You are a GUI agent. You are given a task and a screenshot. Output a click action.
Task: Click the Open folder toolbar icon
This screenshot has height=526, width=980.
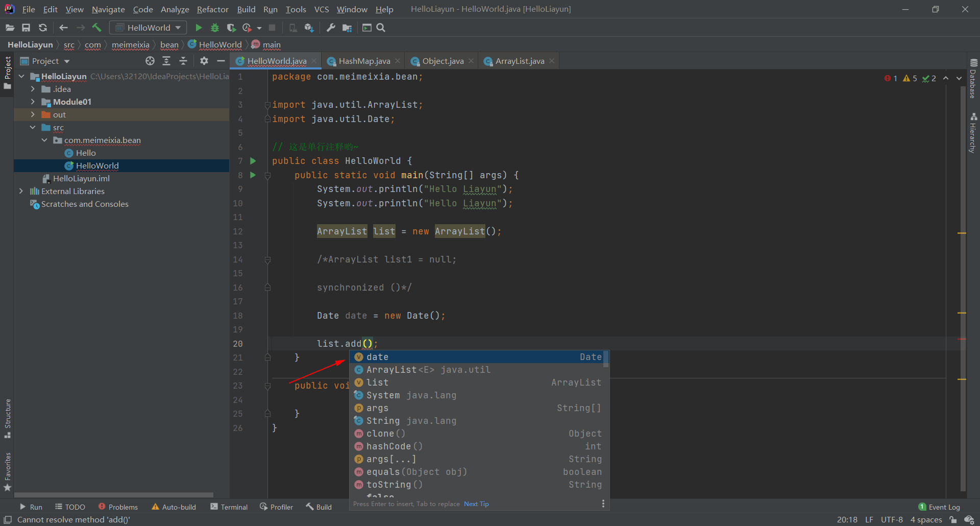[x=10, y=28]
